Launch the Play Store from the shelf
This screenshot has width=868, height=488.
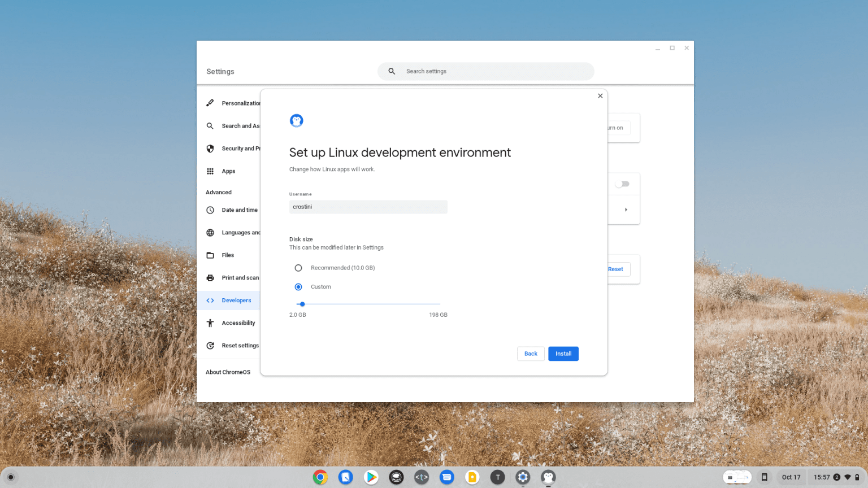click(371, 477)
